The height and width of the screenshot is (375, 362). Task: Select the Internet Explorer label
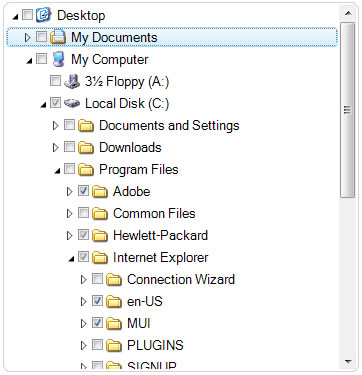161,258
